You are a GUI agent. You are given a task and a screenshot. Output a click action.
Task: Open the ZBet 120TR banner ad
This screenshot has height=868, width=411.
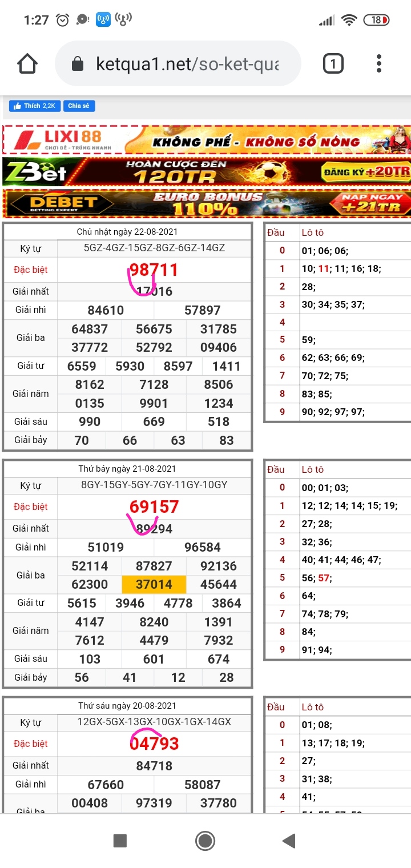[x=206, y=171]
